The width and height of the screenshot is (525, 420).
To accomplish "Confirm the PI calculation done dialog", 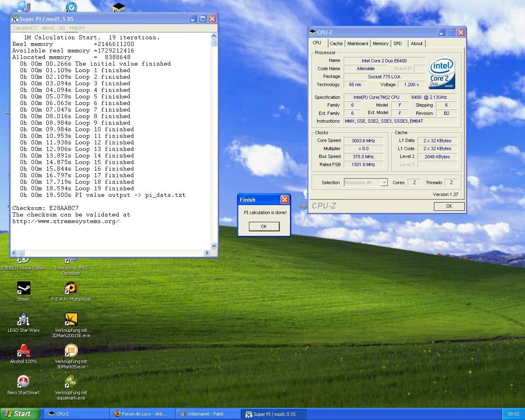I will tap(264, 226).
